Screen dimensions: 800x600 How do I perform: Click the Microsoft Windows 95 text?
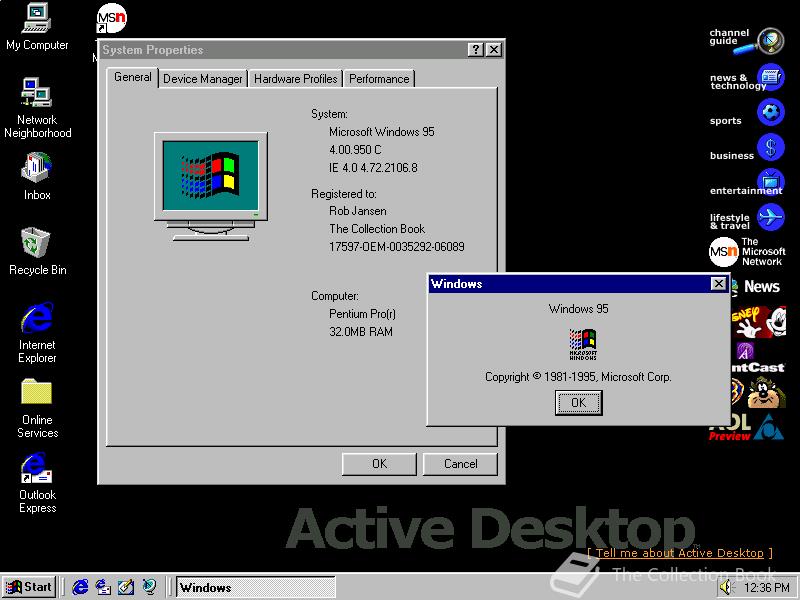pos(382,132)
